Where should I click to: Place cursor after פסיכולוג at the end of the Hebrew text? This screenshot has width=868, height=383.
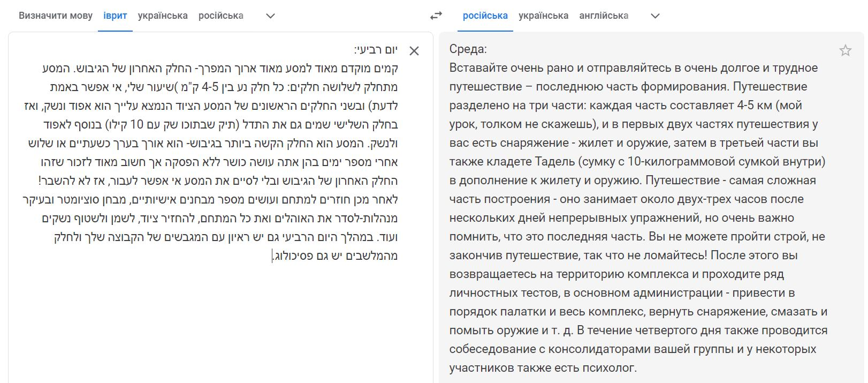273,256
